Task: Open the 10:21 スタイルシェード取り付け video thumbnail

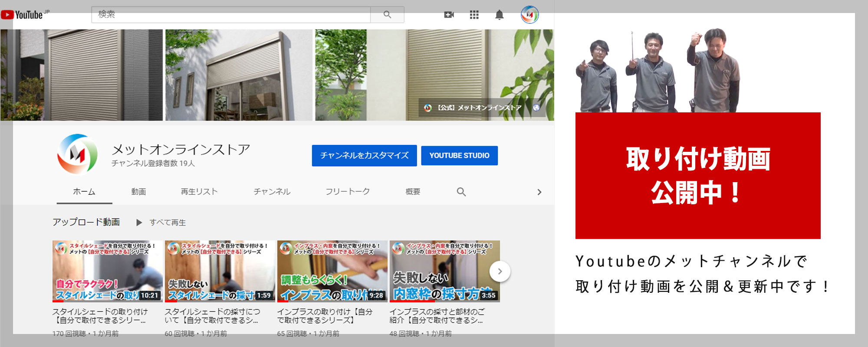Action: (x=107, y=271)
